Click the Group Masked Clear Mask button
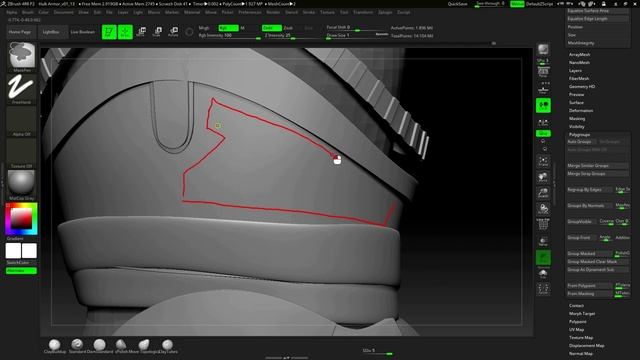 pos(597,262)
